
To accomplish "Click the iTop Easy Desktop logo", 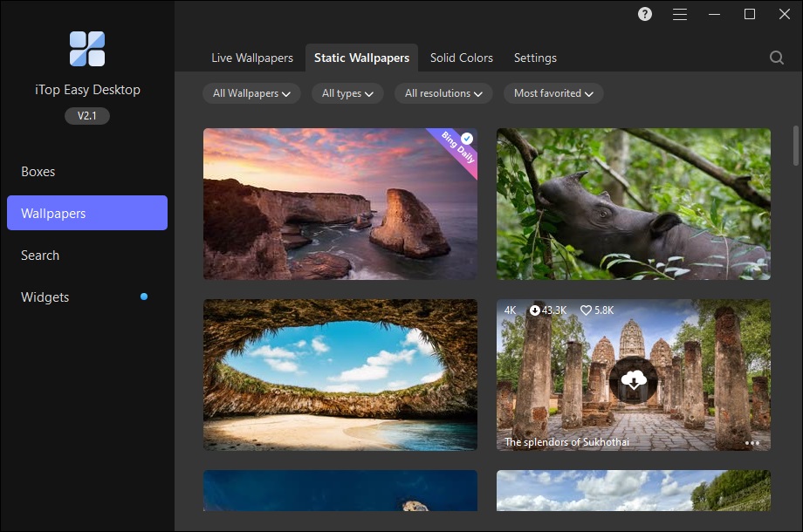I will pos(87,49).
